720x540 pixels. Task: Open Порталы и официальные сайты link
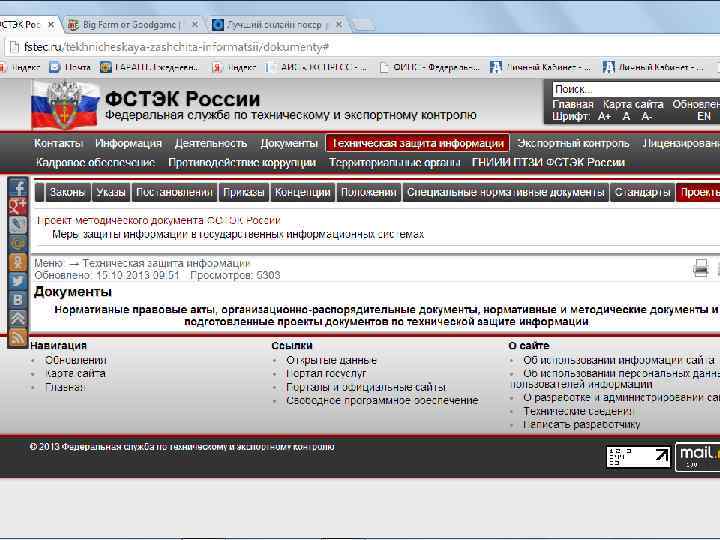366,388
